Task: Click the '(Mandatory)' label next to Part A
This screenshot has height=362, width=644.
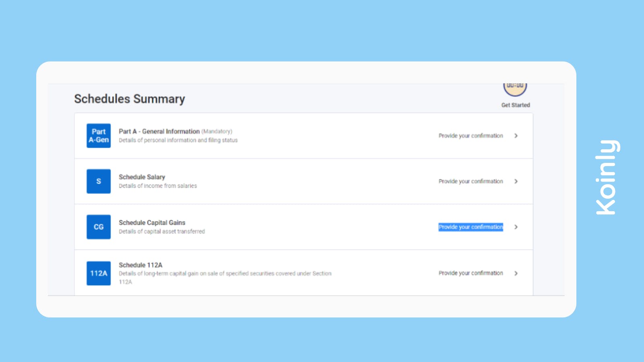Action: (x=217, y=131)
